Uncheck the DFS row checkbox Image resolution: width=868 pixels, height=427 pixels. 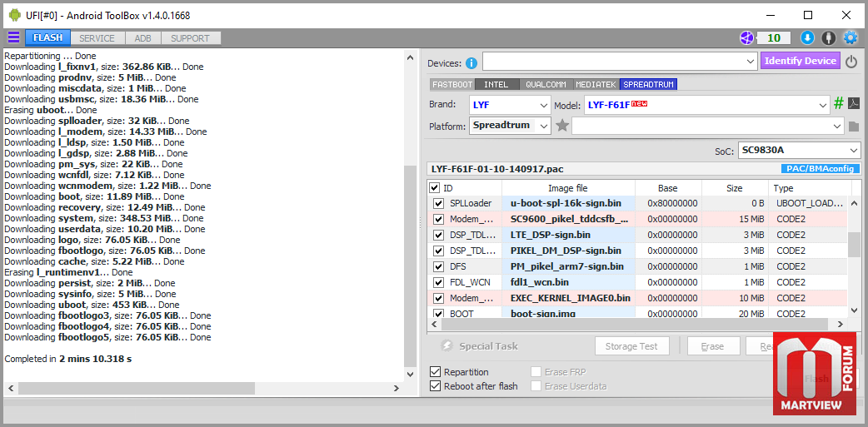(439, 266)
